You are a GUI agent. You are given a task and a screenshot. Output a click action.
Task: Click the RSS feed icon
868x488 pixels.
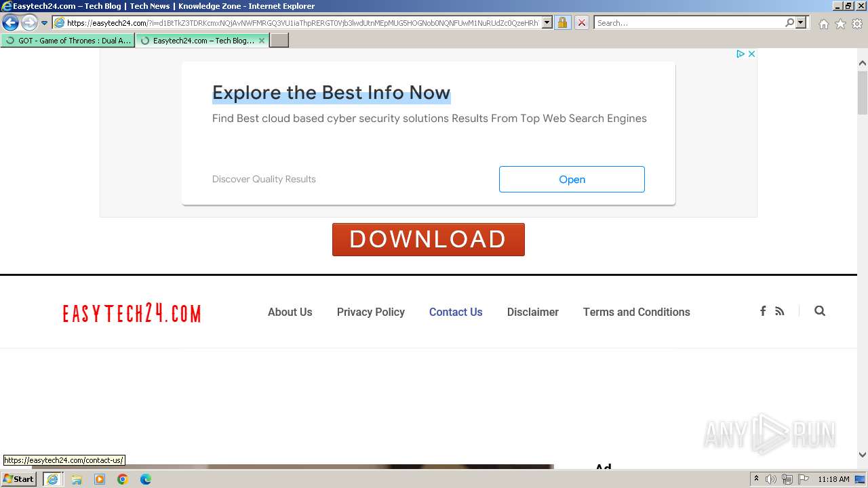[780, 311]
